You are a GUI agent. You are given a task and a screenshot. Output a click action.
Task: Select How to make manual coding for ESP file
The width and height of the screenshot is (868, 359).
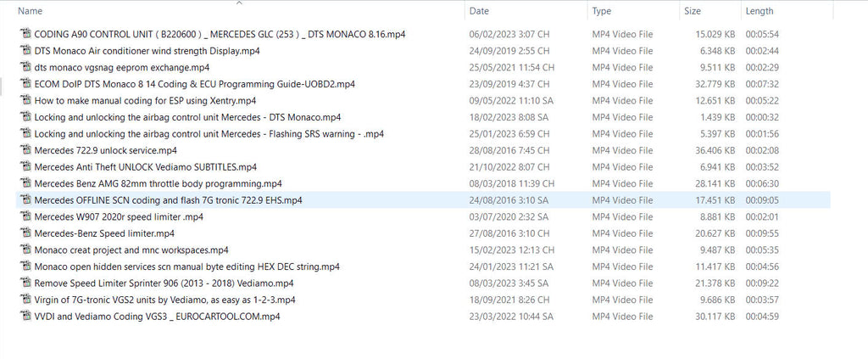pos(145,100)
